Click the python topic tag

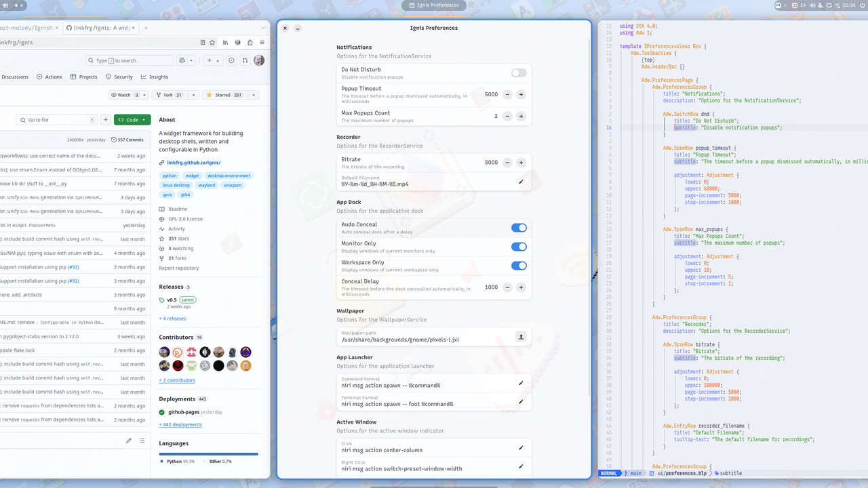pyautogui.click(x=170, y=176)
